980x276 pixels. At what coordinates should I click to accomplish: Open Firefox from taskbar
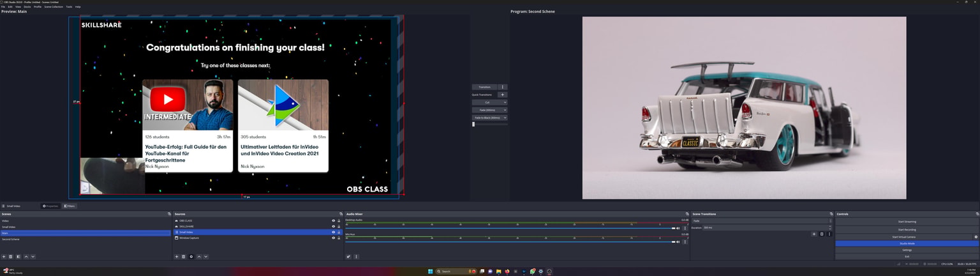[x=507, y=272]
